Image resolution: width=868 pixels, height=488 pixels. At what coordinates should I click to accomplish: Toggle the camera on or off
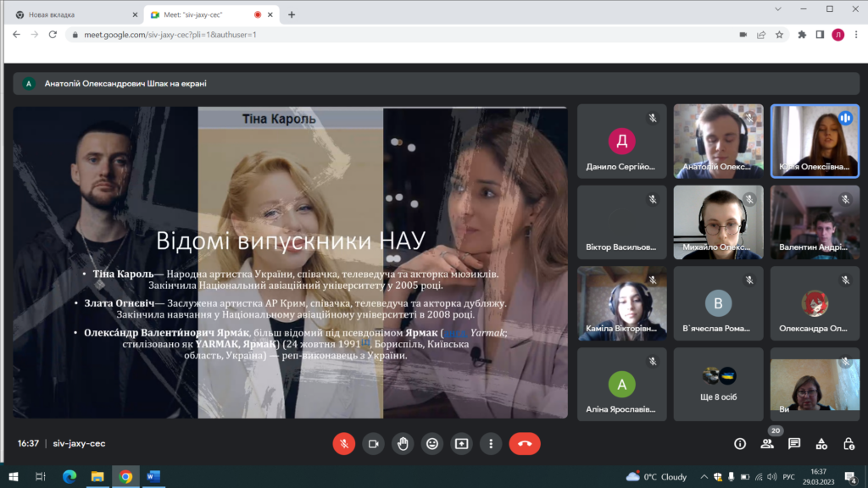point(373,443)
